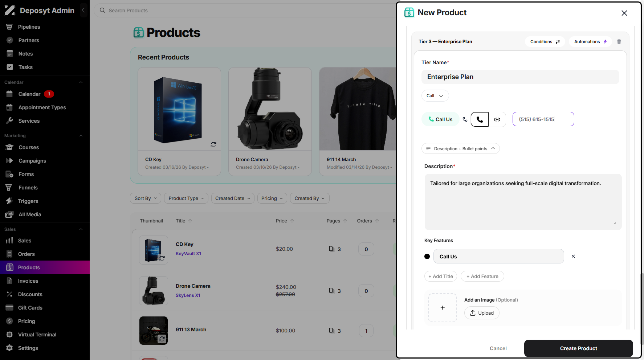Viewport: 644px width, 360px height.
Task: Click the Create Product button
Action: point(579,348)
